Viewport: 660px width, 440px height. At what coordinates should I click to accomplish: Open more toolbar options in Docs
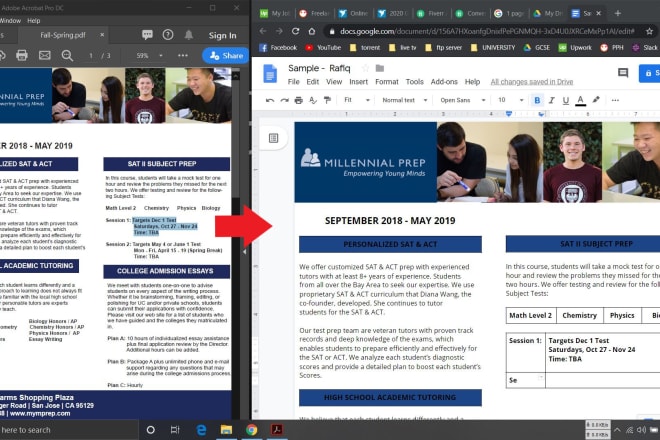pos(615,100)
